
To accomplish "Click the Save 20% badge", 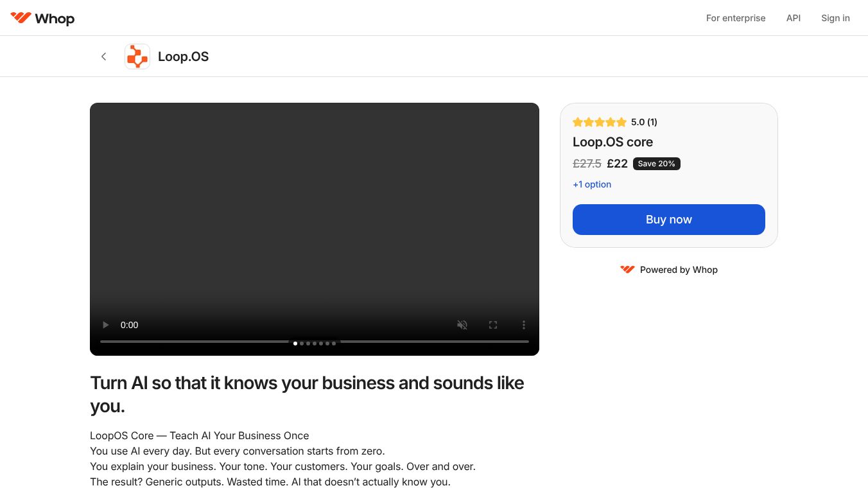I will click(657, 164).
